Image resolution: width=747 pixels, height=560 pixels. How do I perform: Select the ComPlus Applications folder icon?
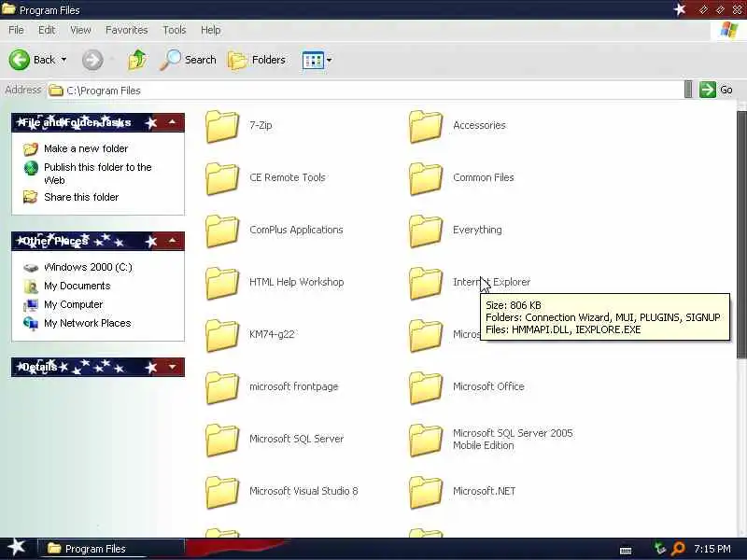[222, 231]
